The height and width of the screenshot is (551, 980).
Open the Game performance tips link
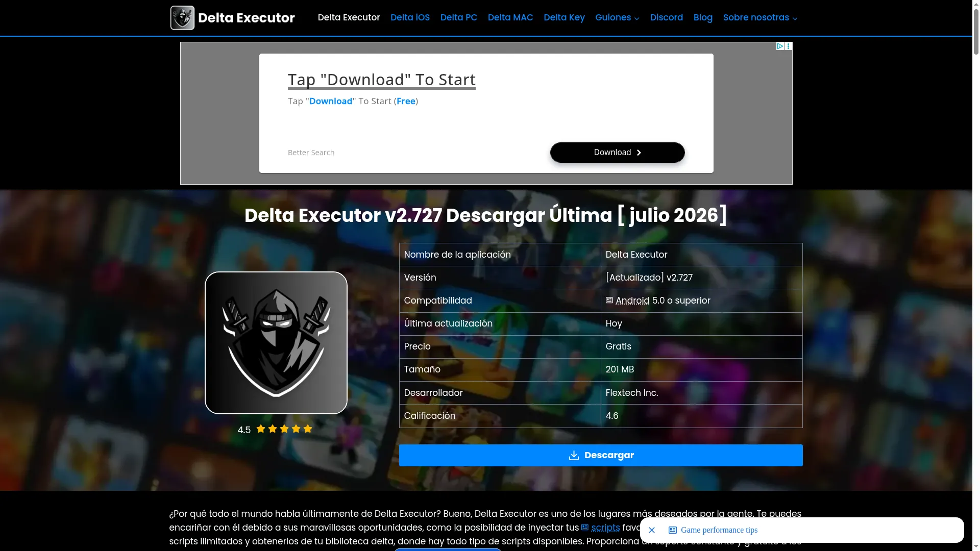719,530
